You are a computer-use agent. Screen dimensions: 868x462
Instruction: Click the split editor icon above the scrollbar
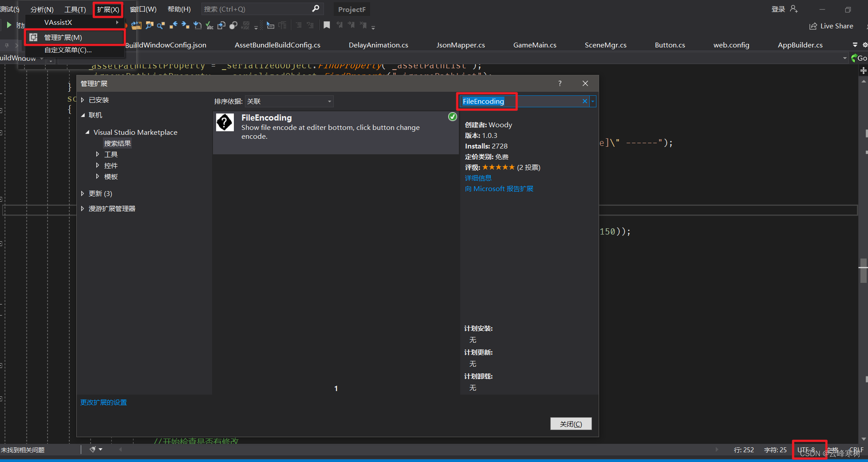click(863, 70)
